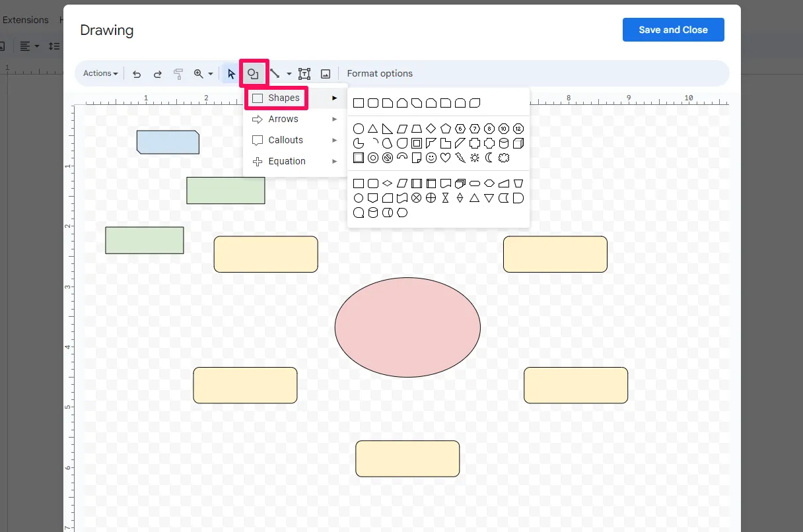Image resolution: width=803 pixels, height=532 pixels.
Task: Choose the smiley face shape
Action: pos(431,158)
